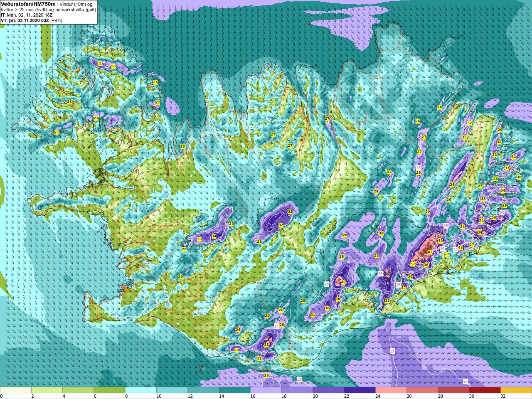Select the dark teal 14–16 legend swatch
The width and height of the screenshot is (532, 399).
[x=235, y=390]
